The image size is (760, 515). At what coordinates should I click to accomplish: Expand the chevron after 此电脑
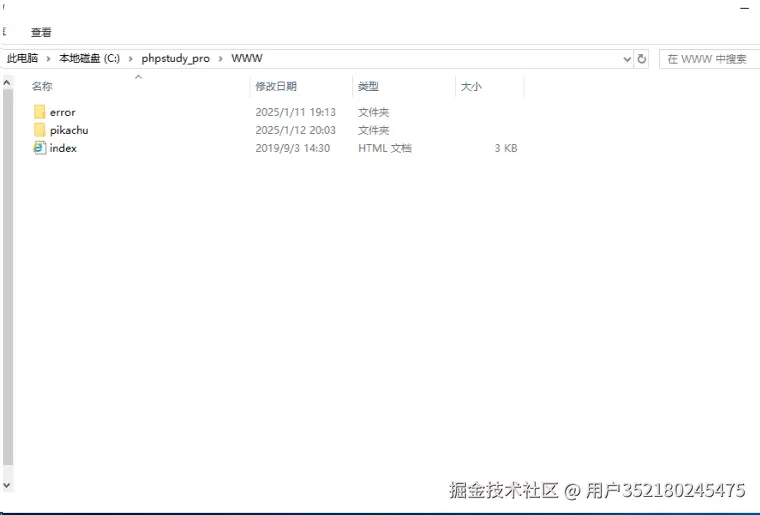48,59
